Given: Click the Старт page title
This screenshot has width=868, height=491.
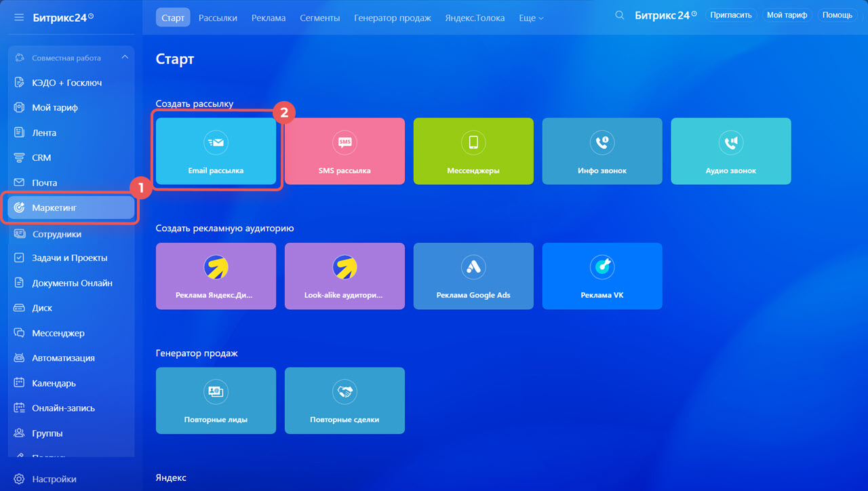Looking at the screenshot, I should (175, 59).
